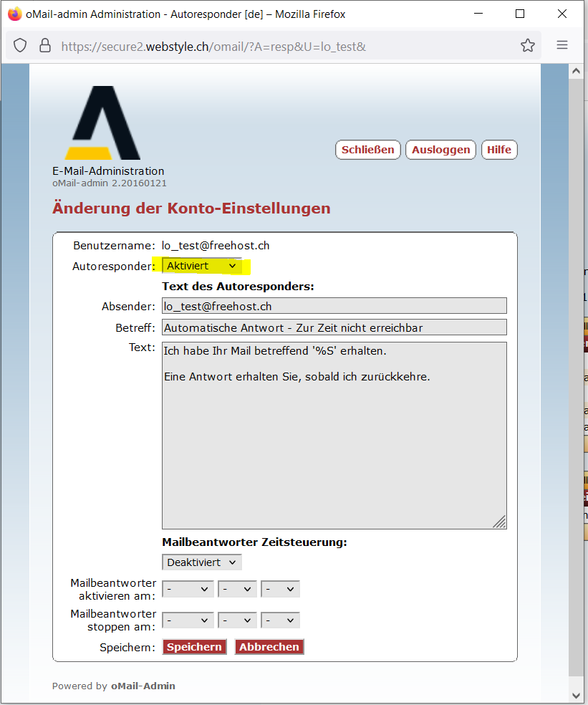The image size is (588, 705).
Task: Log out using the Ausloggen button
Action: pyautogui.click(x=440, y=150)
